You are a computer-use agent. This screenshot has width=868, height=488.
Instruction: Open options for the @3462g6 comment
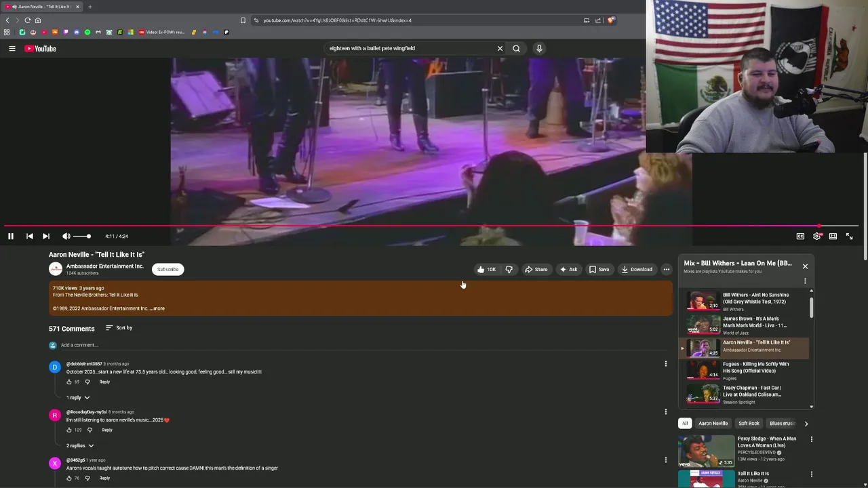pyautogui.click(x=665, y=460)
